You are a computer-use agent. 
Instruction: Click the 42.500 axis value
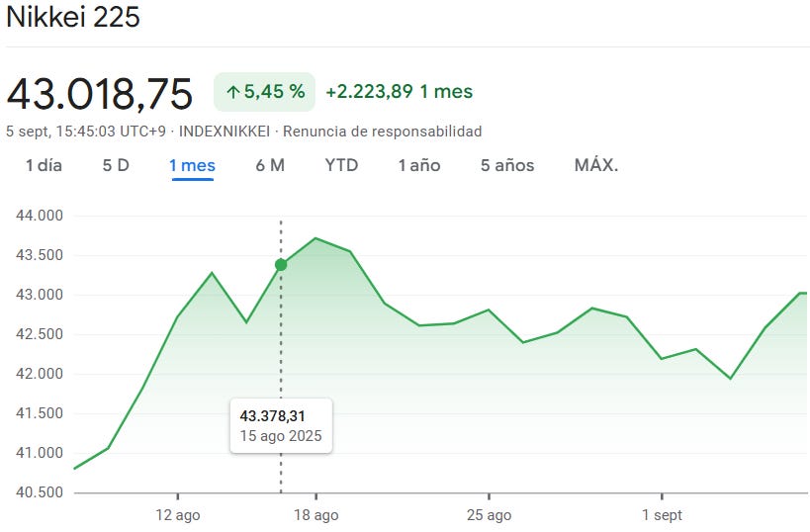[40, 334]
